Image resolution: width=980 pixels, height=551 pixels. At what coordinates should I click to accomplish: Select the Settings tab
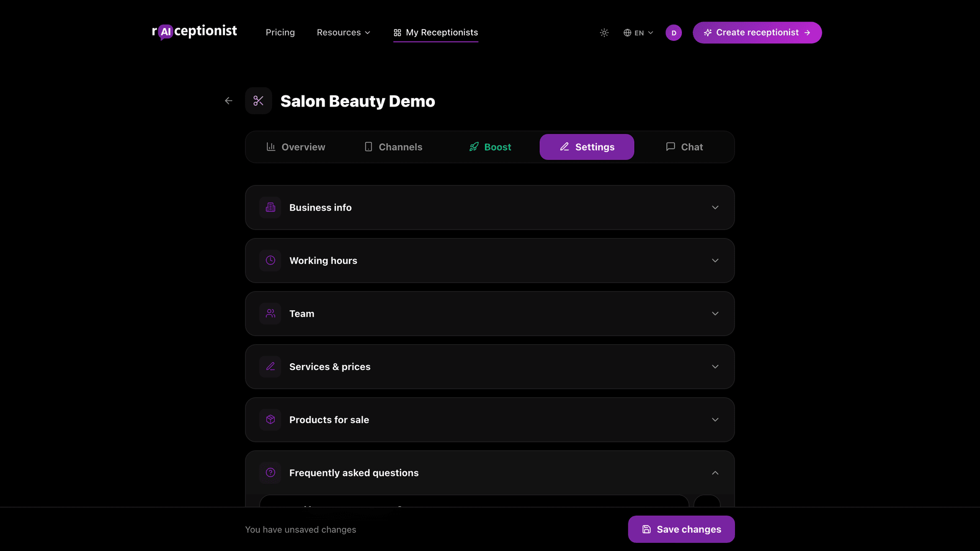[587, 147]
